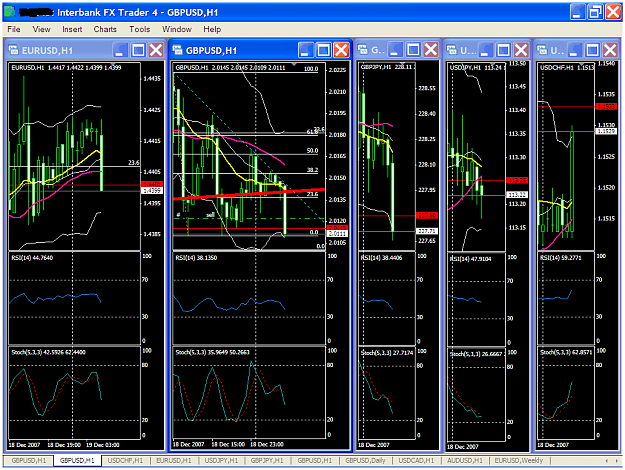
Task: Maximize the EURUSD,H1 chart window
Action: coord(138,50)
